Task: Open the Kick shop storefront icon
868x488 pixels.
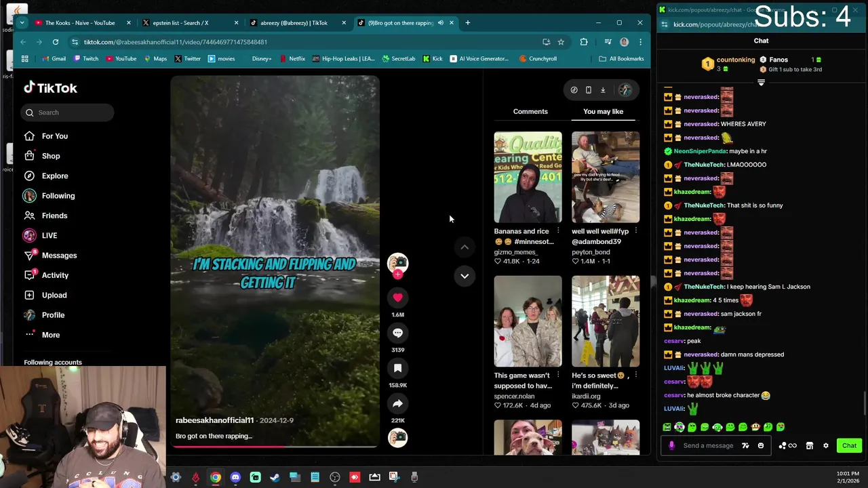Action: pos(809,445)
